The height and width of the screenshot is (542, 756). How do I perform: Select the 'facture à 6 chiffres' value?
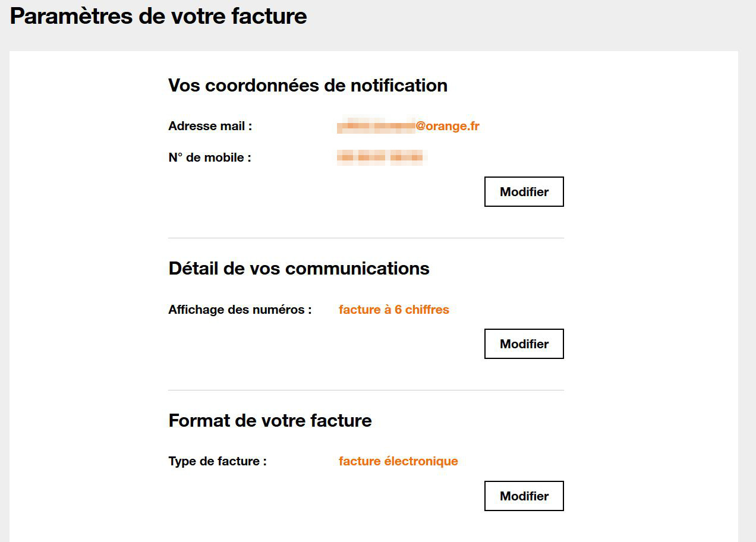pos(393,310)
